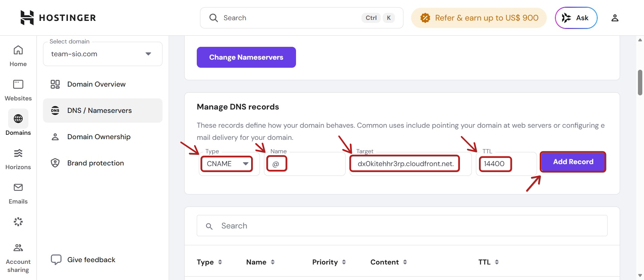Image resolution: width=644 pixels, height=280 pixels.
Task: Open Horizons in the sidebar
Action: pos(18,159)
